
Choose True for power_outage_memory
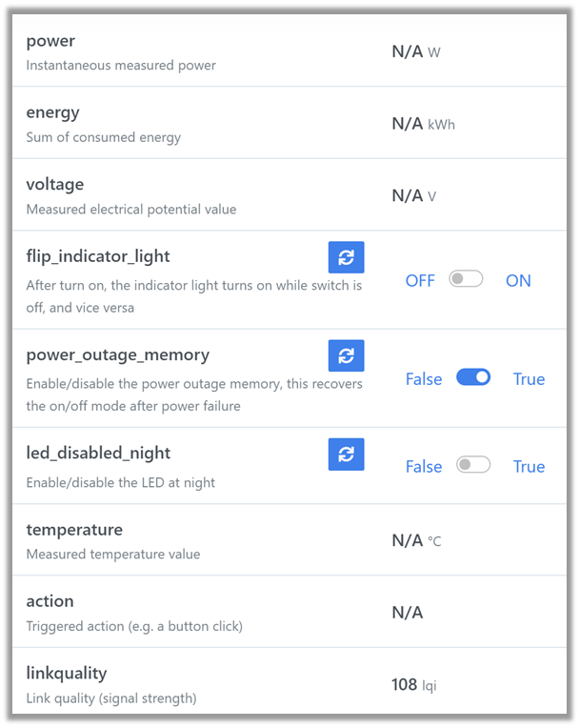coord(529,379)
